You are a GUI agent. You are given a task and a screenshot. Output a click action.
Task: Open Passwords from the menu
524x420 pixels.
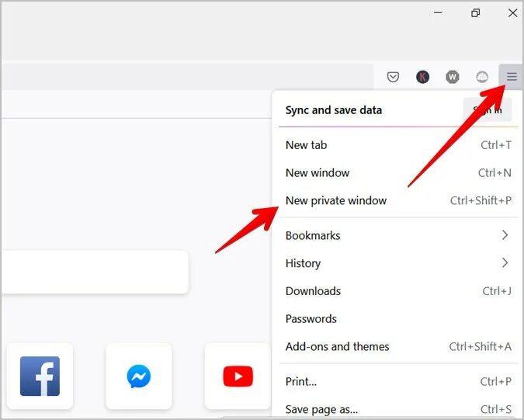coord(398,319)
